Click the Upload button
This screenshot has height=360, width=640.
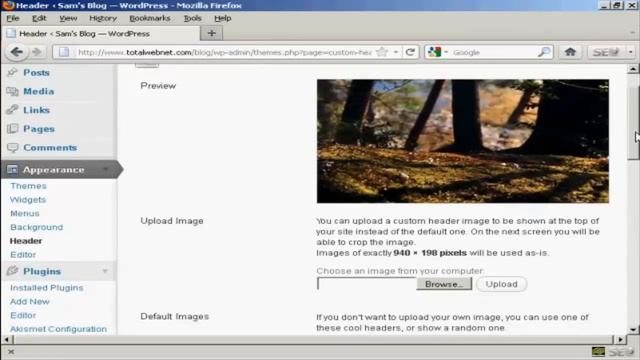[x=501, y=284]
